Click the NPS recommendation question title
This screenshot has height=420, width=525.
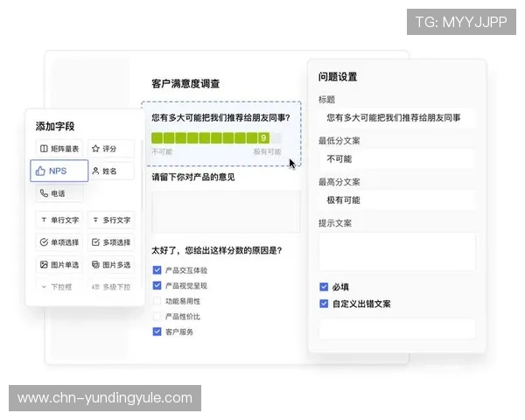[x=220, y=117]
